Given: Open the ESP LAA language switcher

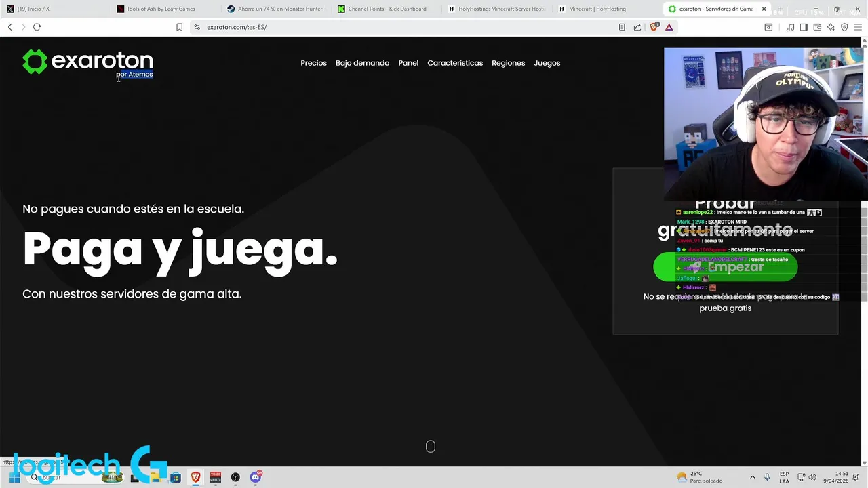Looking at the screenshot, I should pyautogui.click(x=784, y=477).
